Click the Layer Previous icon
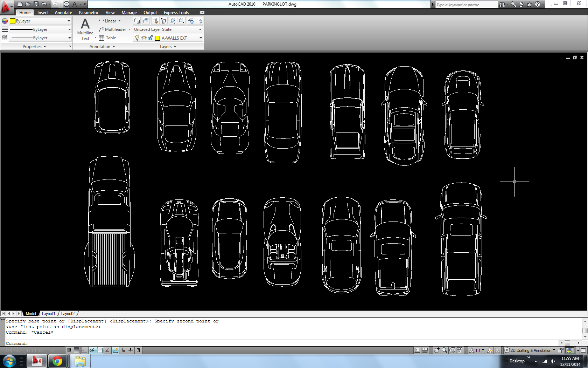 click(x=163, y=21)
